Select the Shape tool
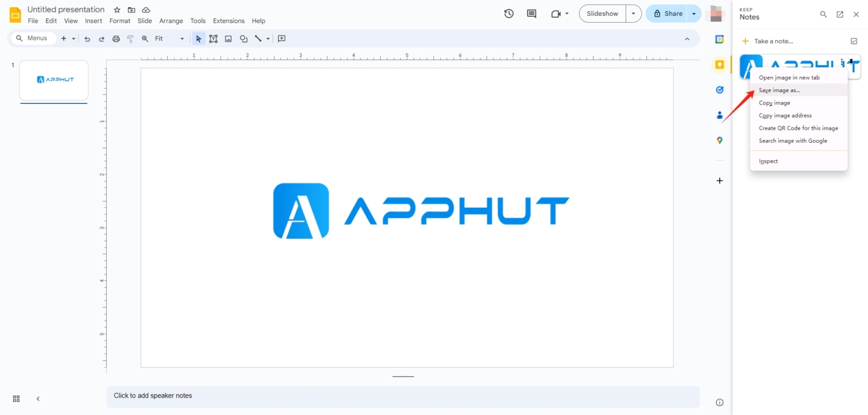The image size is (868, 415). (243, 38)
